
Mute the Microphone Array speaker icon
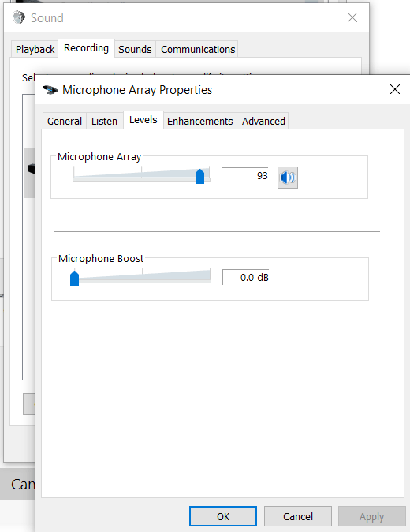(x=288, y=178)
